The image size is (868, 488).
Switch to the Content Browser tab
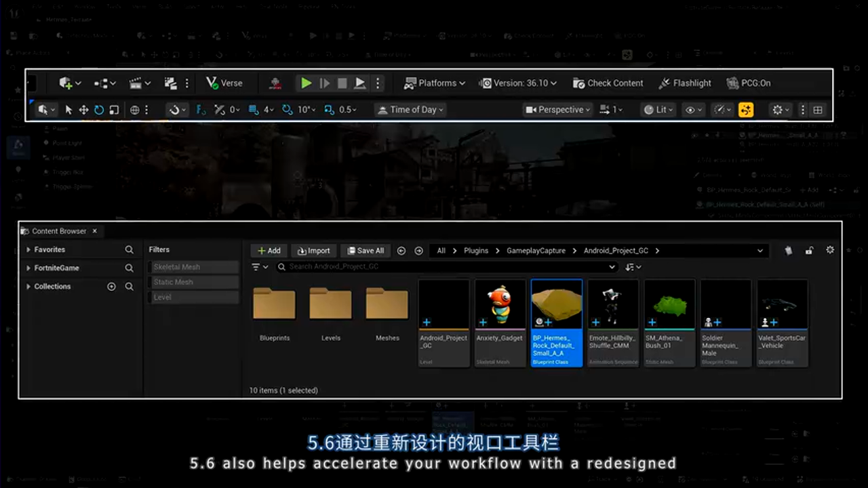pos(59,231)
